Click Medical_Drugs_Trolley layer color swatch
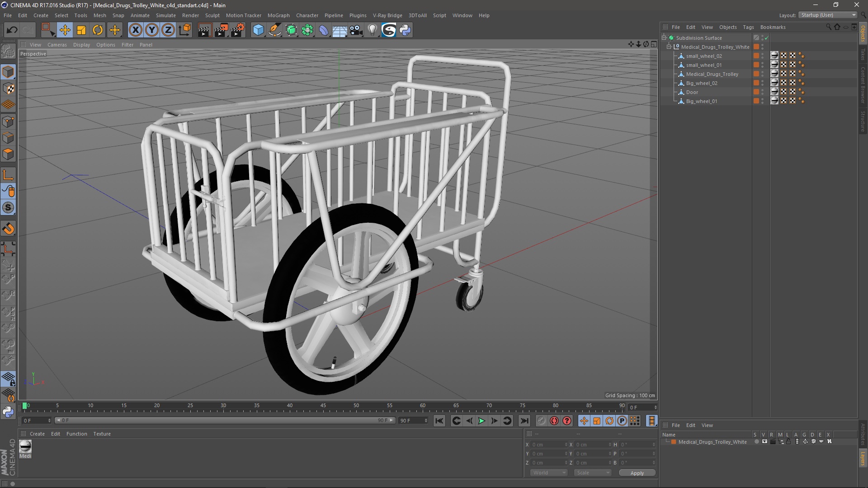Image resolution: width=868 pixels, height=488 pixels. pyautogui.click(x=756, y=74)
